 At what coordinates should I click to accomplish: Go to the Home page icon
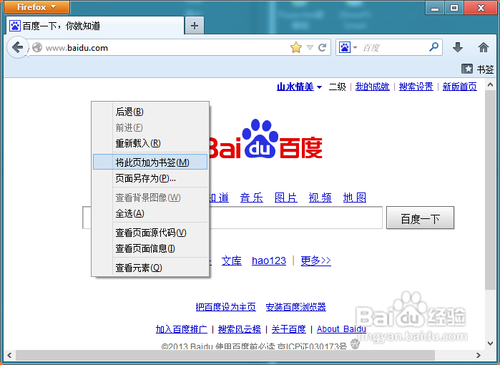point(483,47)
